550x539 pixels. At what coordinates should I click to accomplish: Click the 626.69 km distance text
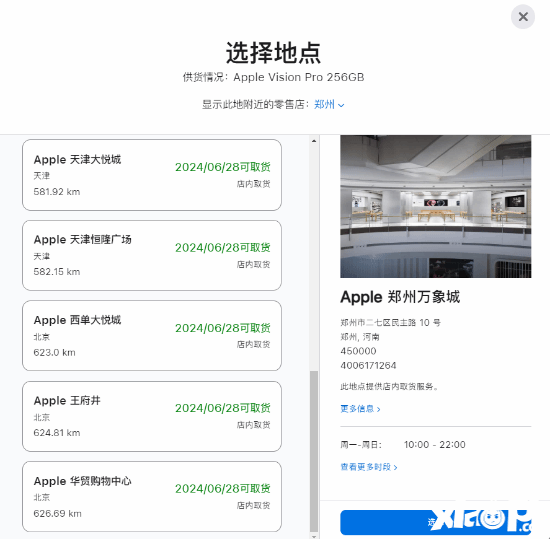(x=57, y=513)
